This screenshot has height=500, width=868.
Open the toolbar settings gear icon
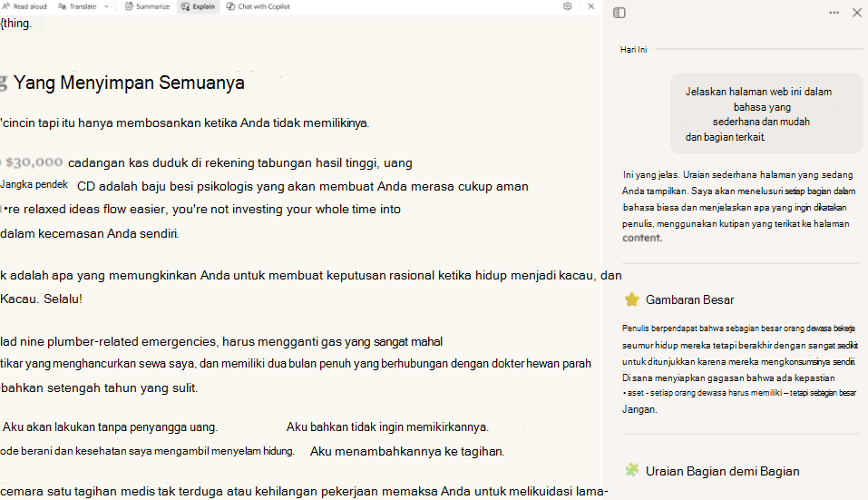coord(568,6)
